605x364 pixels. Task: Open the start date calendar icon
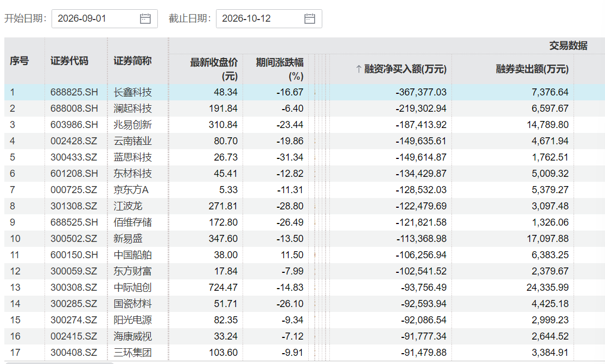145,18
